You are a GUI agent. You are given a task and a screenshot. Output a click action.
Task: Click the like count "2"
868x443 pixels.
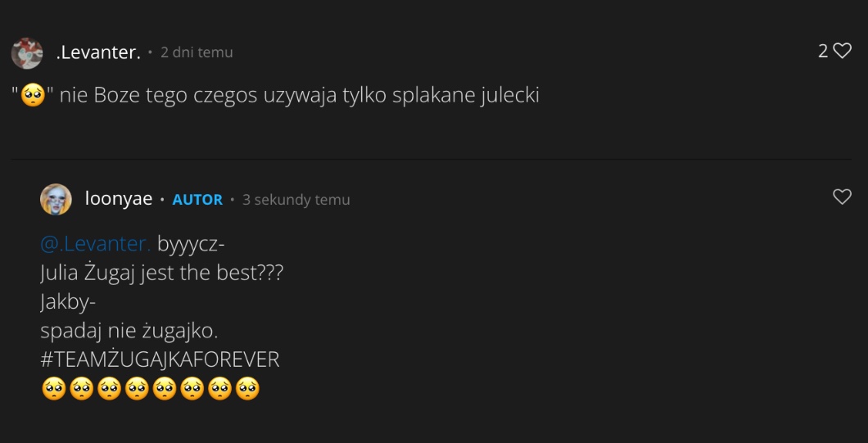pos(823,52)
